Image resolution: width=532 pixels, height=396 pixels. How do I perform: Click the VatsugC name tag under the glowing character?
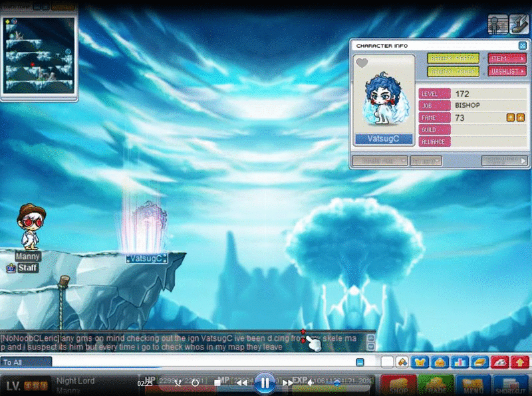[146, 258]
